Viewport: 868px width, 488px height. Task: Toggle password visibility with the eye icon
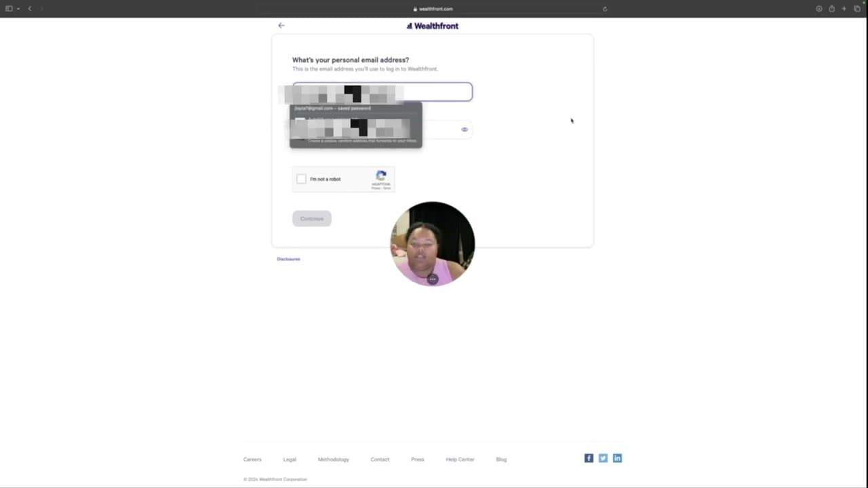tap(464, 129)
